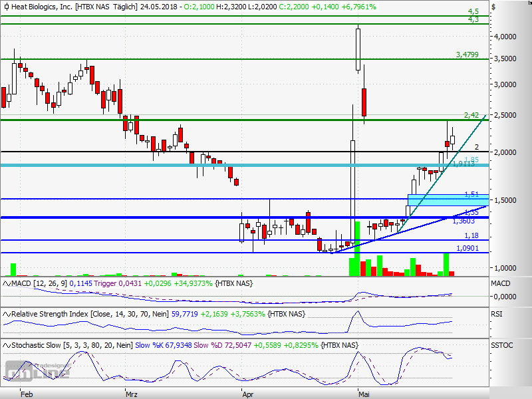Click the MACD parameters text [12, 26, 9]
Viewport: 532px width, 399px height.
coord(50,283)
